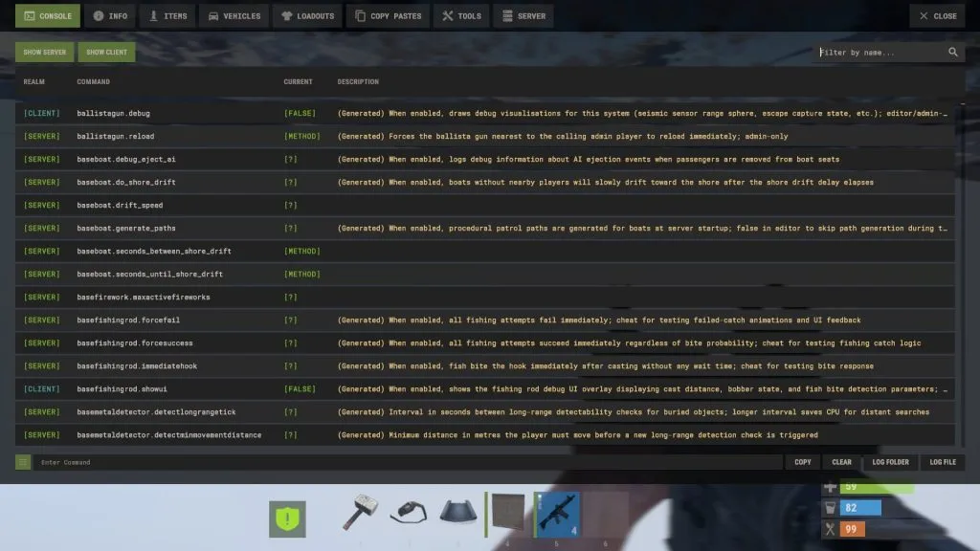Click the console list vertical scrollbar
The width and height of the screenshot is (980, 551).
[963, 273]
